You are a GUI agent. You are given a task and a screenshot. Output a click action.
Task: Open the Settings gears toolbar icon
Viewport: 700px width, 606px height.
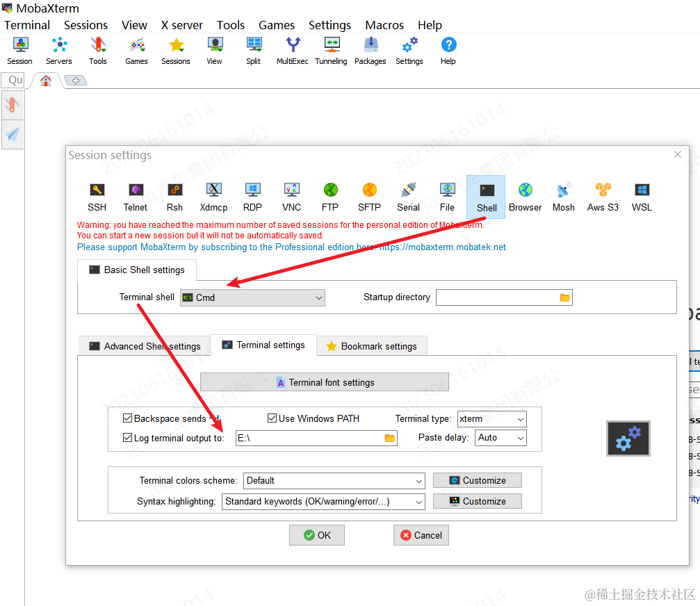pos(409,51)
